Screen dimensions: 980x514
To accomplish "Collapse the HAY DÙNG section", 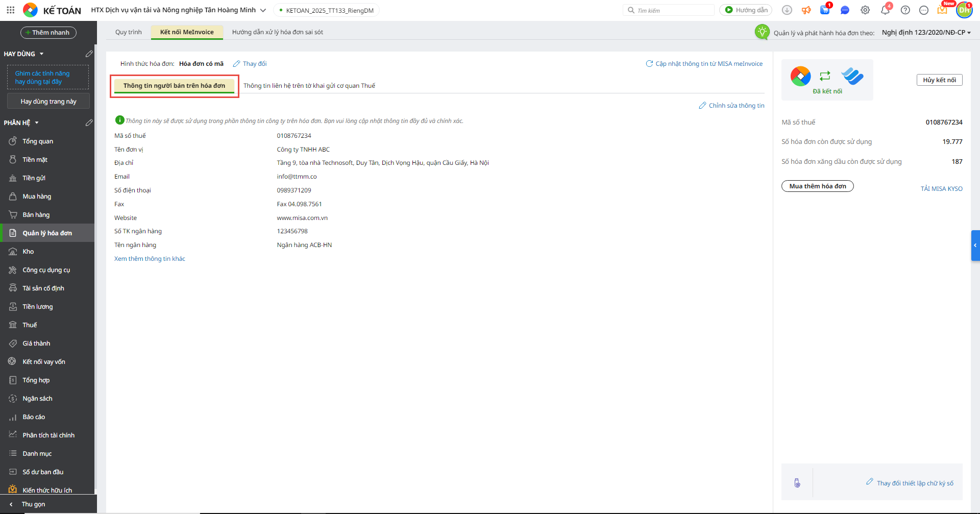I will pyautogui.click(x=41, y=54).
